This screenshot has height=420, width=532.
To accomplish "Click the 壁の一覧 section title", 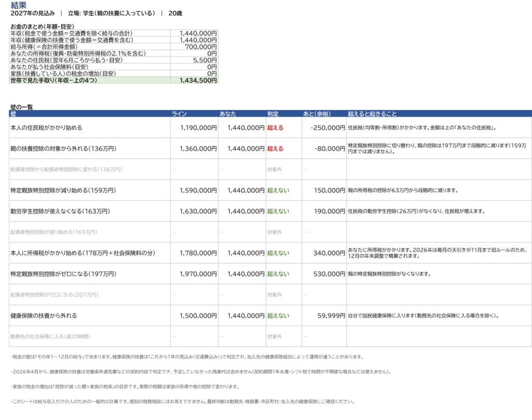I will [x=22, y=107].
